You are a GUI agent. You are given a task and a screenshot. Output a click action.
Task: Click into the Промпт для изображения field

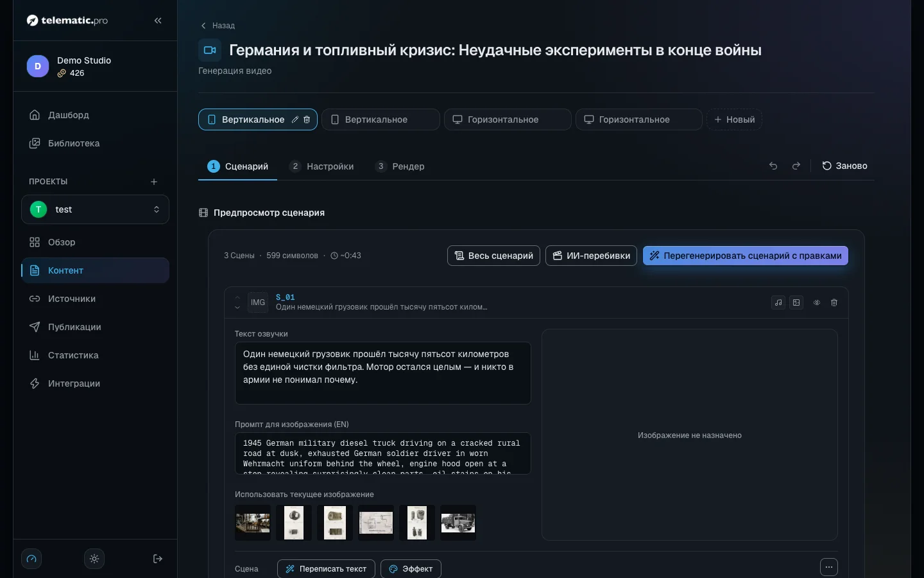coord(383,453)
